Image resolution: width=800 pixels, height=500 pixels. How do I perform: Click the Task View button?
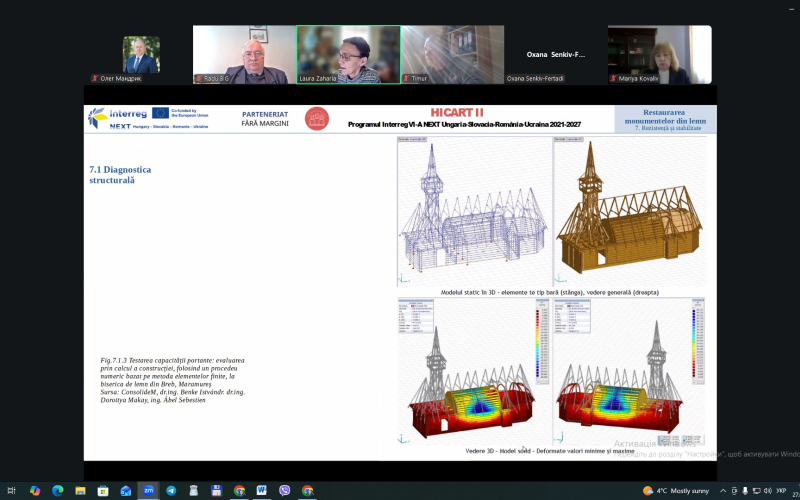click(12, 490)
